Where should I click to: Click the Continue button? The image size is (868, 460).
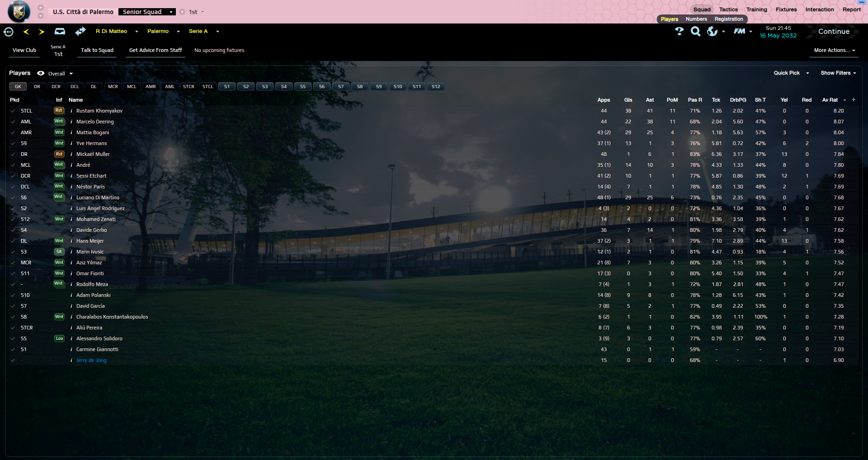tap(834, 32)
